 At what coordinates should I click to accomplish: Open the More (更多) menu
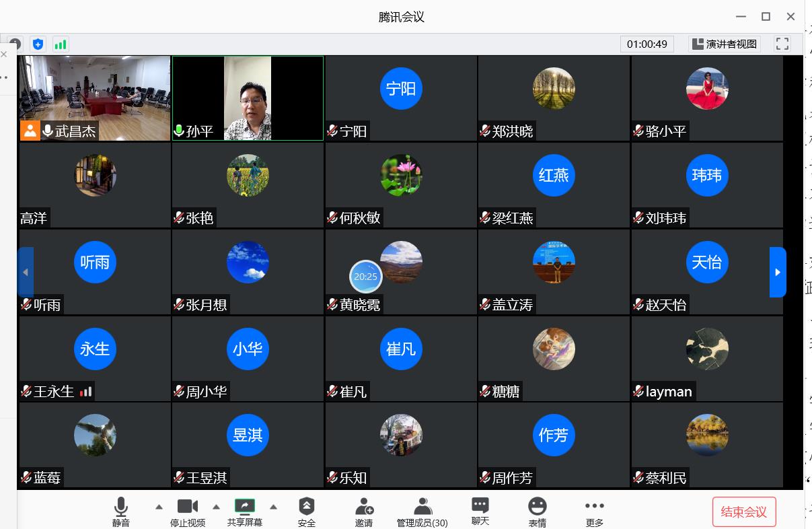(594, 511)
